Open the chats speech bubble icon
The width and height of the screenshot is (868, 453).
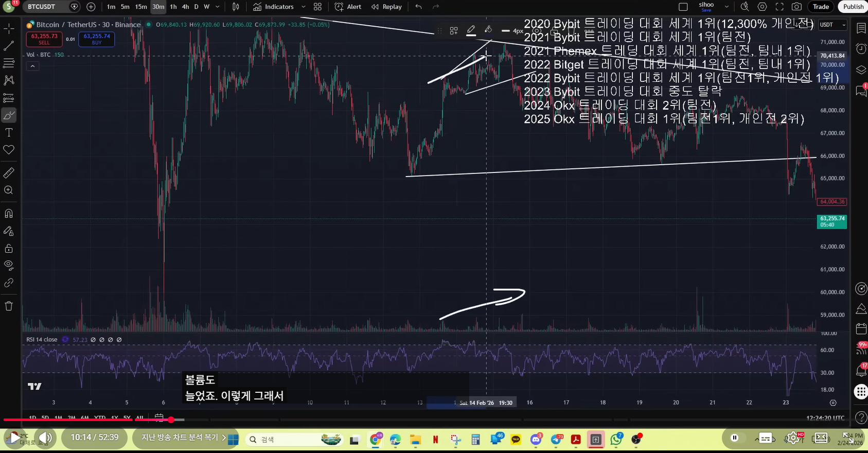[861, 91]
